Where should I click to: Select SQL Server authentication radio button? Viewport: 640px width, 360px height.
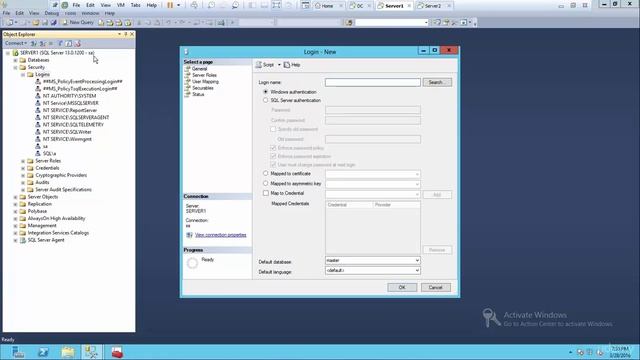tap(266, 100)
